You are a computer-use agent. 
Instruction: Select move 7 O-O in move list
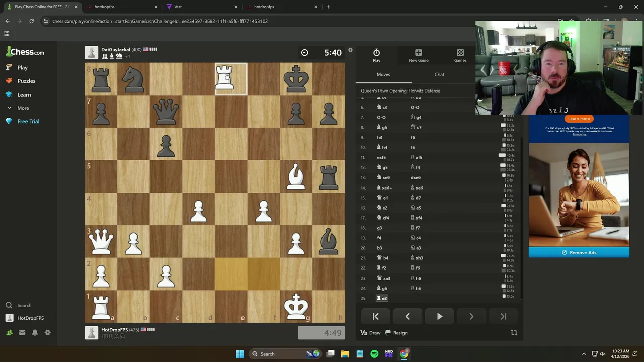(381, 117)
